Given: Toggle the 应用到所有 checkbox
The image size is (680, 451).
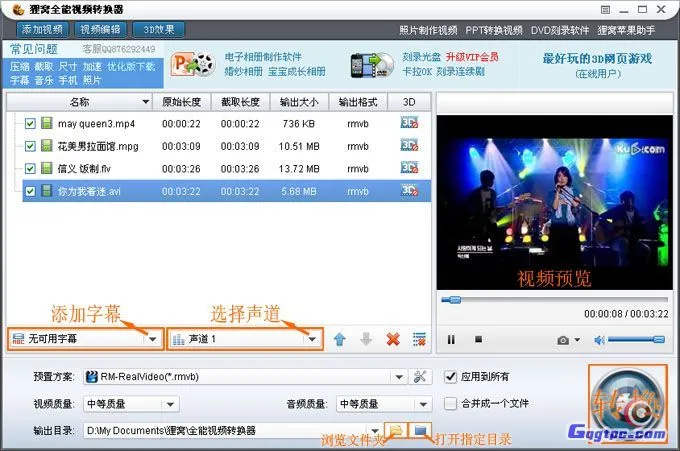Looking at the screenshot, I should [x=450, y=377].
